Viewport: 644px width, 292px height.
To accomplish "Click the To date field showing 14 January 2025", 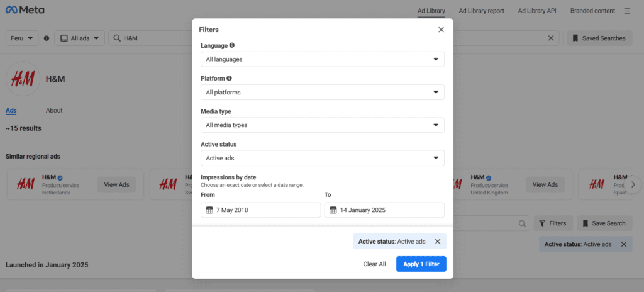I will click(384, 210).
